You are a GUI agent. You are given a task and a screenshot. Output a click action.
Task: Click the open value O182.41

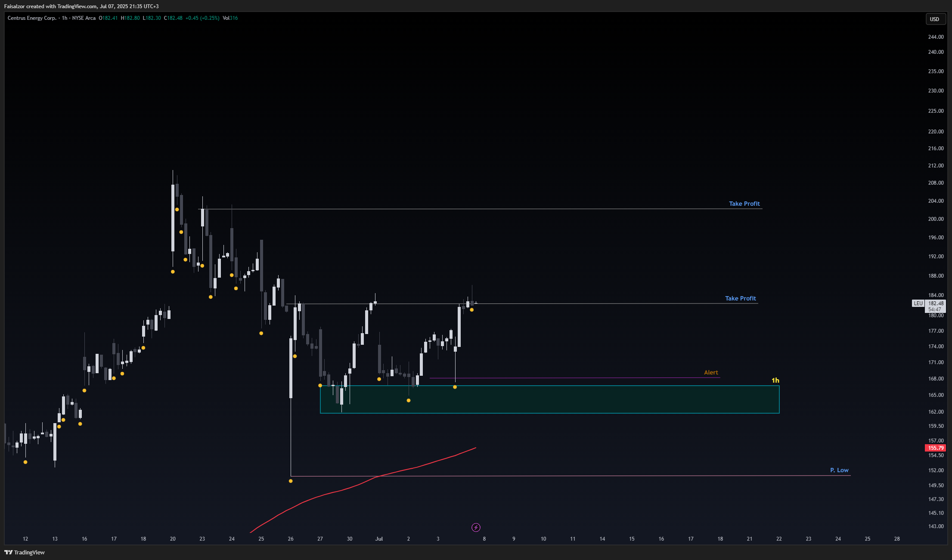[108, 18]
